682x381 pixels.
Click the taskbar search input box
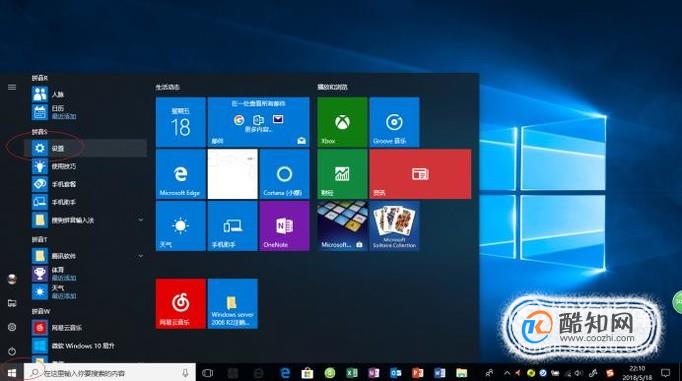[x=109, y=373]
